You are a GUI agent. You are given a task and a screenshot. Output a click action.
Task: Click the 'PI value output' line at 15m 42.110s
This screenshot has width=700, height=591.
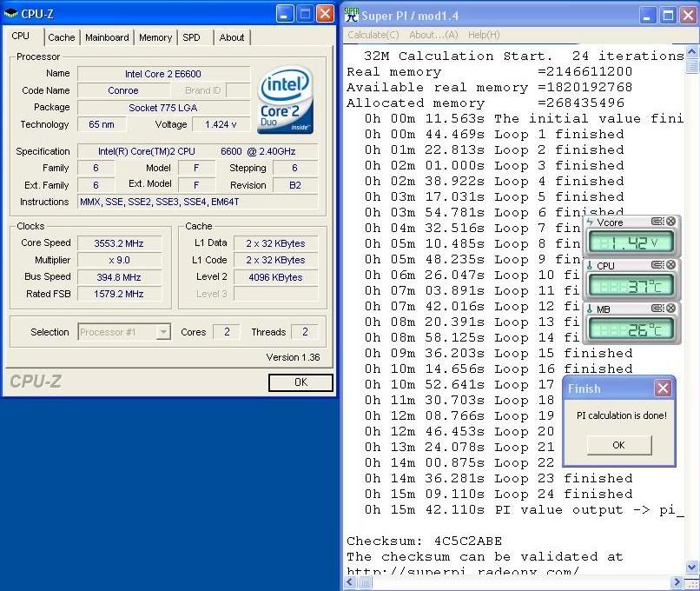point(524,509)
